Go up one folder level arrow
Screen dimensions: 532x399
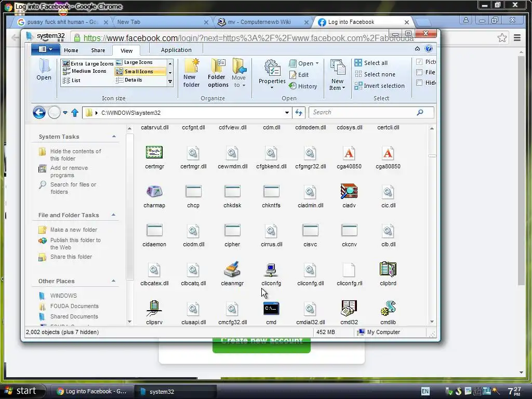pos(75,113)
